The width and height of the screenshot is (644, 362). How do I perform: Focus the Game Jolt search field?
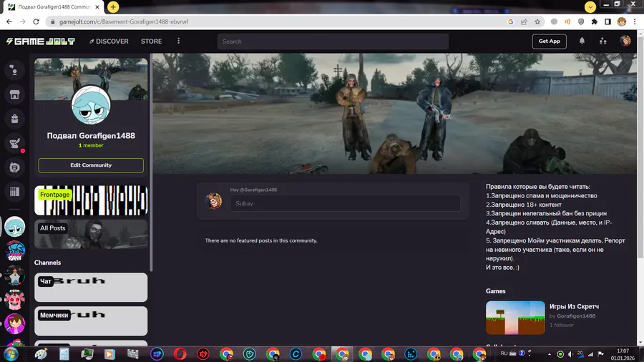[333, 41]
